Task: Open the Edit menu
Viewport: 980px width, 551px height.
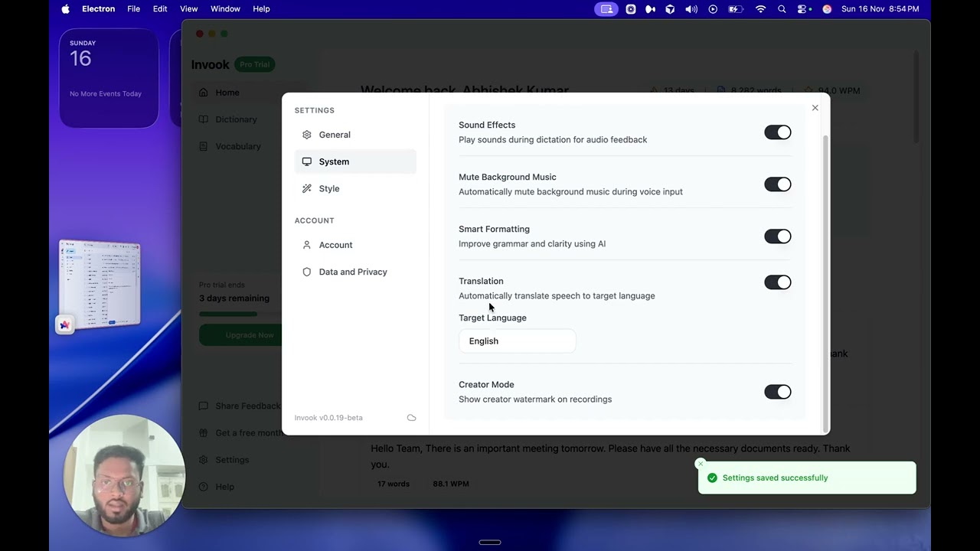Action: point(160,9)
